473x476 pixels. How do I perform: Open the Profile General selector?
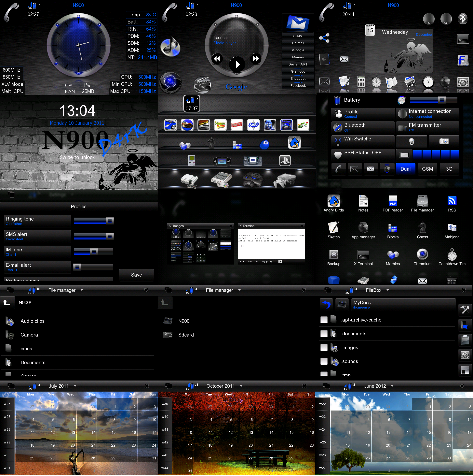(x=363, y=114)
